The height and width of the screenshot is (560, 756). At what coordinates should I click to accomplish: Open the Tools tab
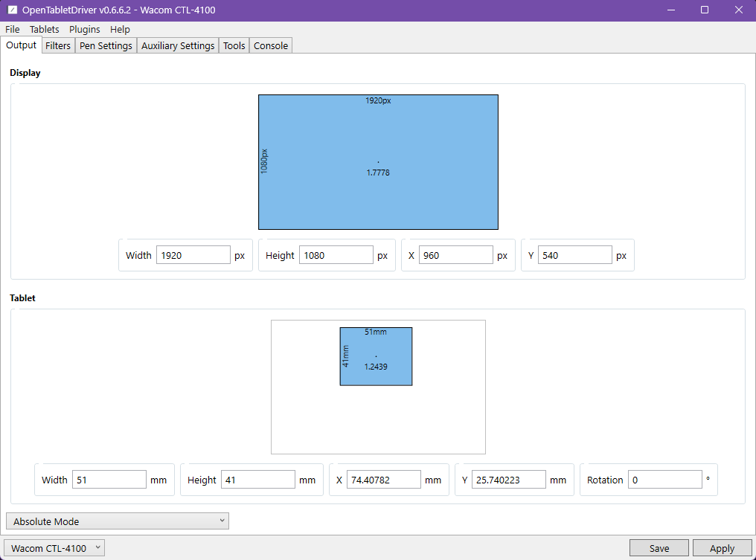click(x=234, y=46)
